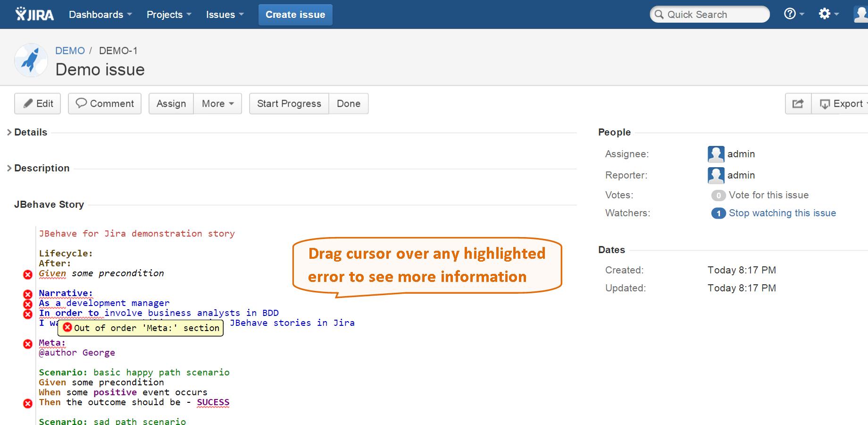Open the administration gear menu
Image resolution: width=868 pixels, height=425 pixels.
[x=828, y=14]
